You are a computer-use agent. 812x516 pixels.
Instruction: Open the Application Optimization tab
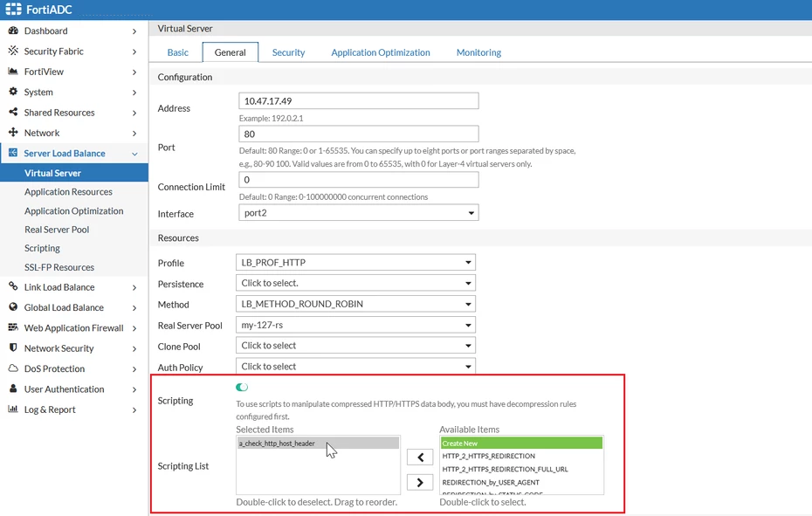pyautogui.click(x=381, y=52)
